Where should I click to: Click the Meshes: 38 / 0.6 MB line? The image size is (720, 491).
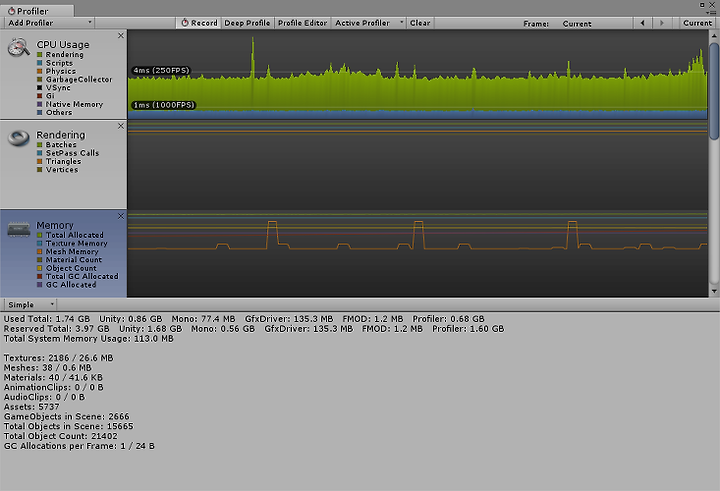click(47, 368)
